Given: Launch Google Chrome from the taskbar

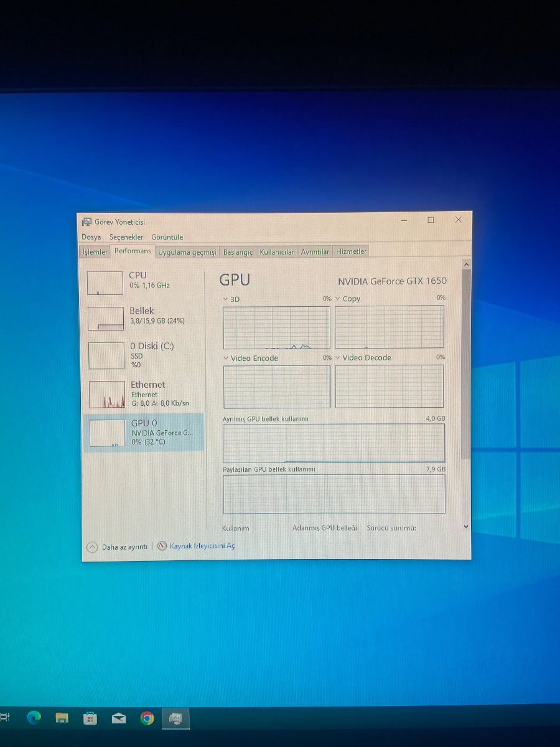Looking at the screenshot, I should 147,718.
